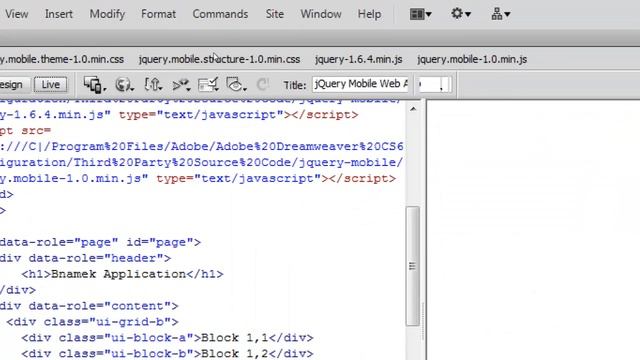
Task: Click the data-role="page" id="page" line
Action: coord(100,242)
